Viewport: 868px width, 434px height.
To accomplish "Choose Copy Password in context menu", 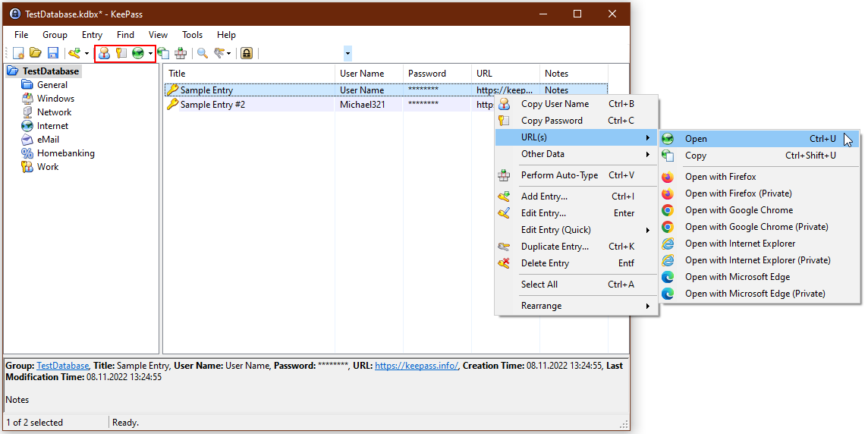I will [x=577, y=120].
